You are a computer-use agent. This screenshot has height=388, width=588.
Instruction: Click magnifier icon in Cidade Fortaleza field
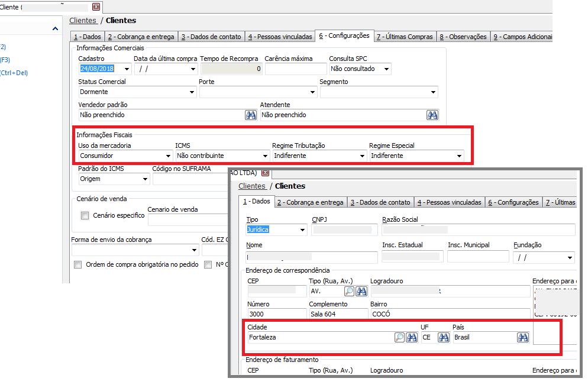click(x=399, y=337)
